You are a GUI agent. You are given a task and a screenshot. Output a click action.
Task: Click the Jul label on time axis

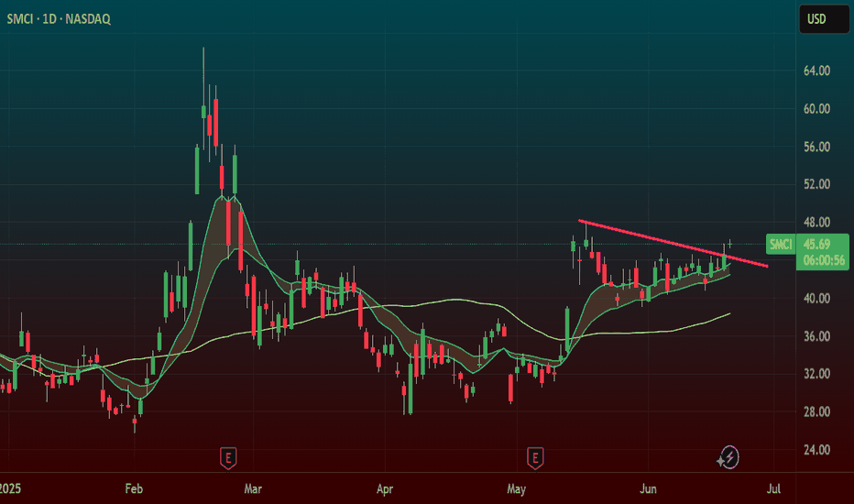click(773, 488)
